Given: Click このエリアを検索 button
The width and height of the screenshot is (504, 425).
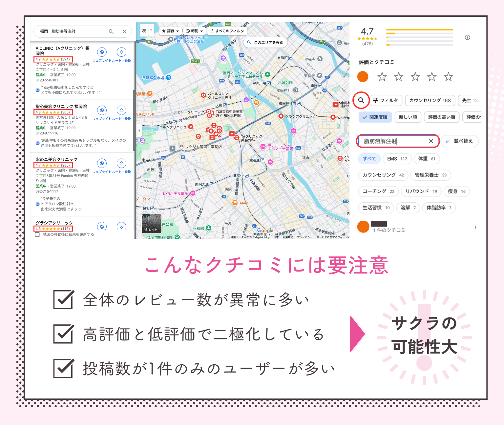Looking at the screenshot, I should click(265, 42).
